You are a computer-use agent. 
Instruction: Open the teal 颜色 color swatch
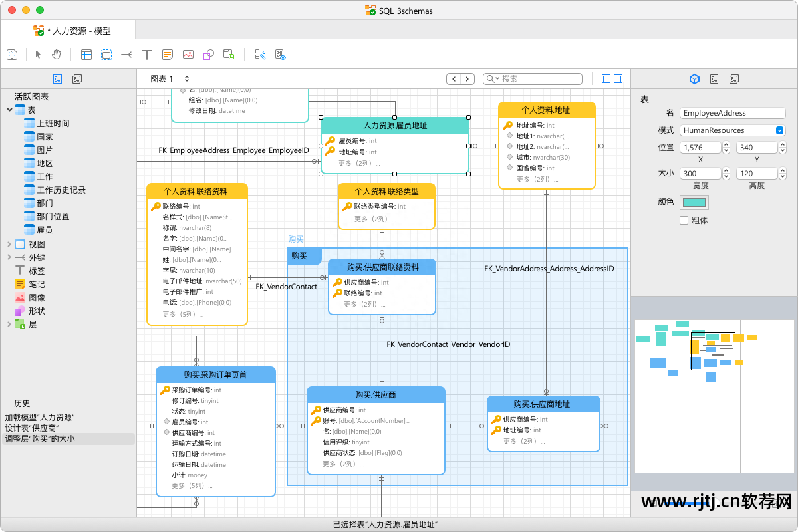click(x=694, y=202)
